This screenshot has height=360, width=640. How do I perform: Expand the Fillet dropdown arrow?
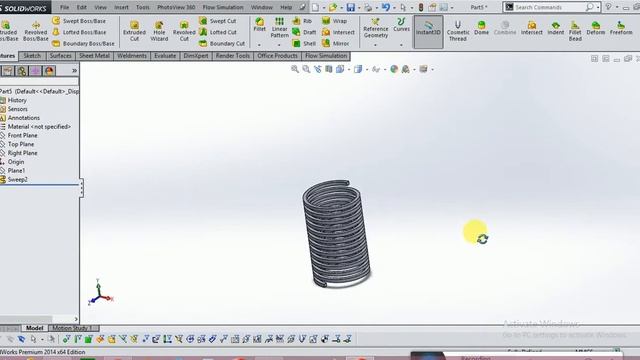point(260,45)
